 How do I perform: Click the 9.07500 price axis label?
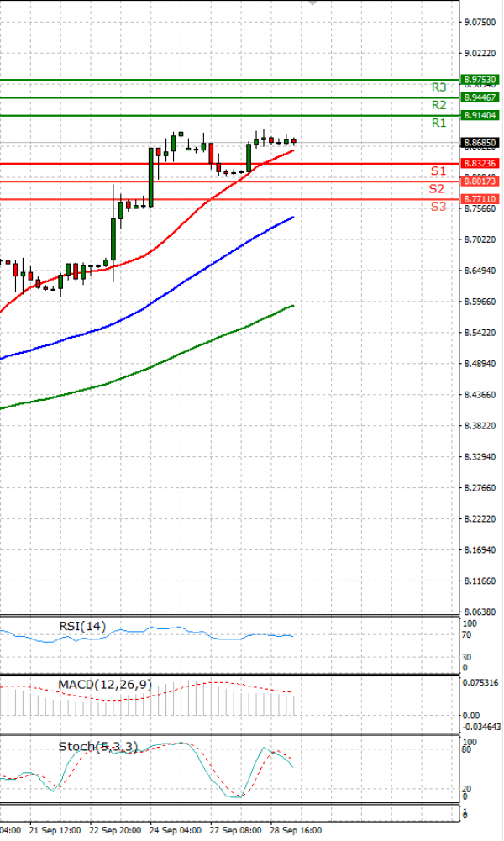(480, 23)
